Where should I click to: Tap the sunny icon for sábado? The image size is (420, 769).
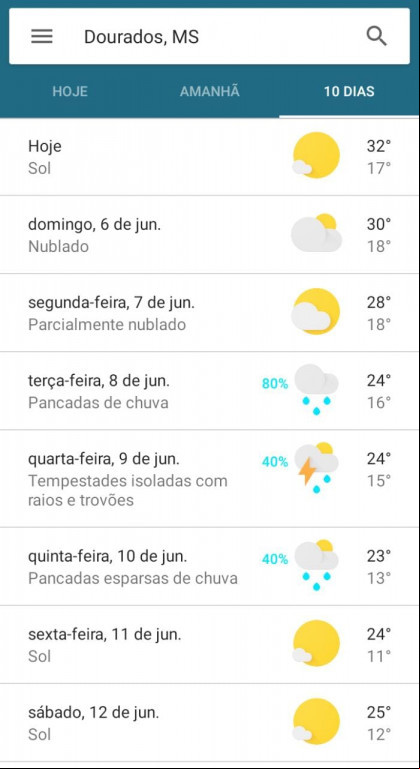click(315, 722)
